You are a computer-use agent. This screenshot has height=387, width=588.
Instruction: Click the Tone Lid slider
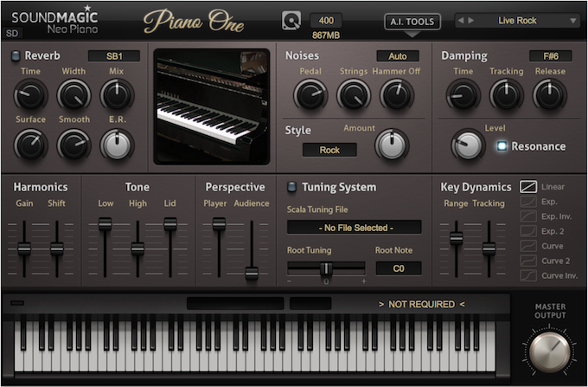click(170, 224)
